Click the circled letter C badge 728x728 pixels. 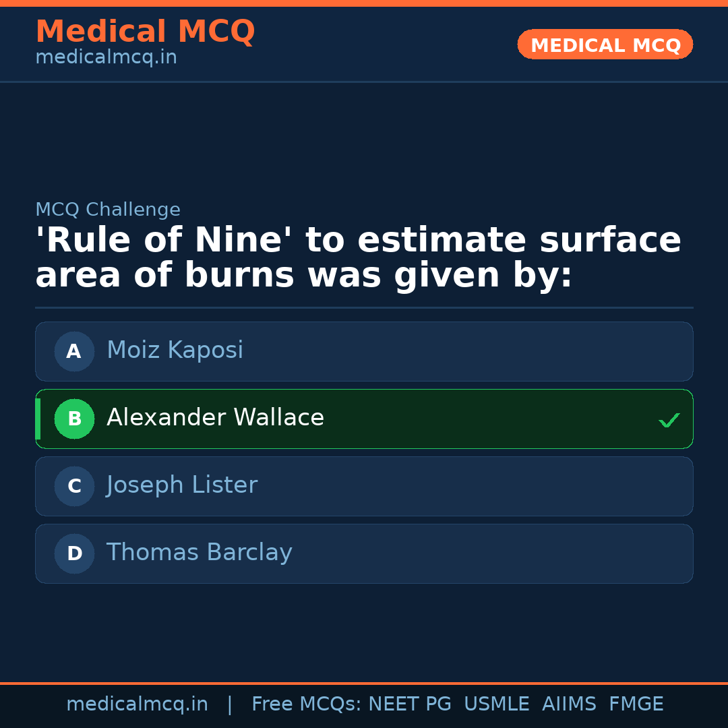pos(74,486)
